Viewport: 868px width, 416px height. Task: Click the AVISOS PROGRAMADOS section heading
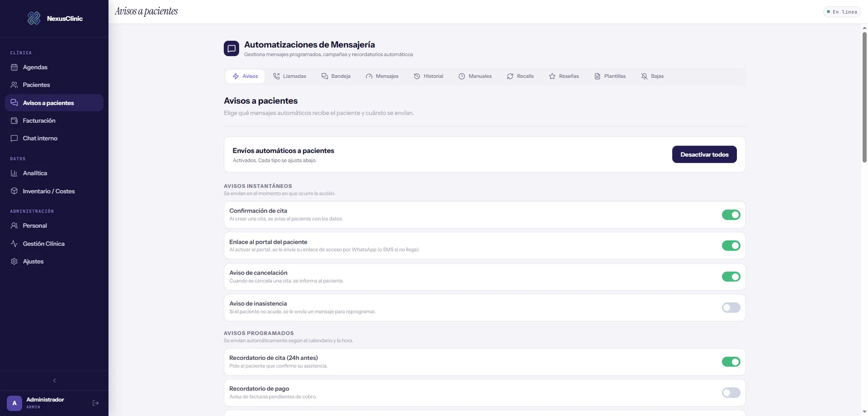pos(259,333)
